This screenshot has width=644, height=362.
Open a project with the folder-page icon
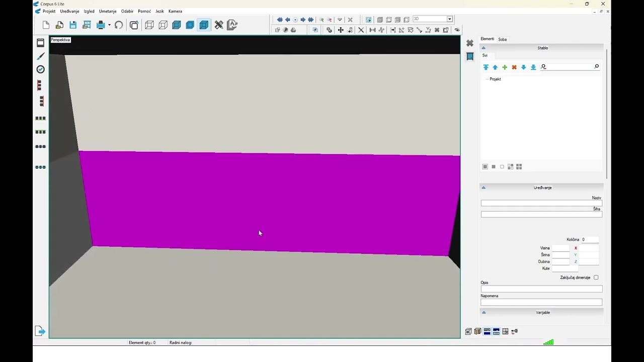click(59, 25)
